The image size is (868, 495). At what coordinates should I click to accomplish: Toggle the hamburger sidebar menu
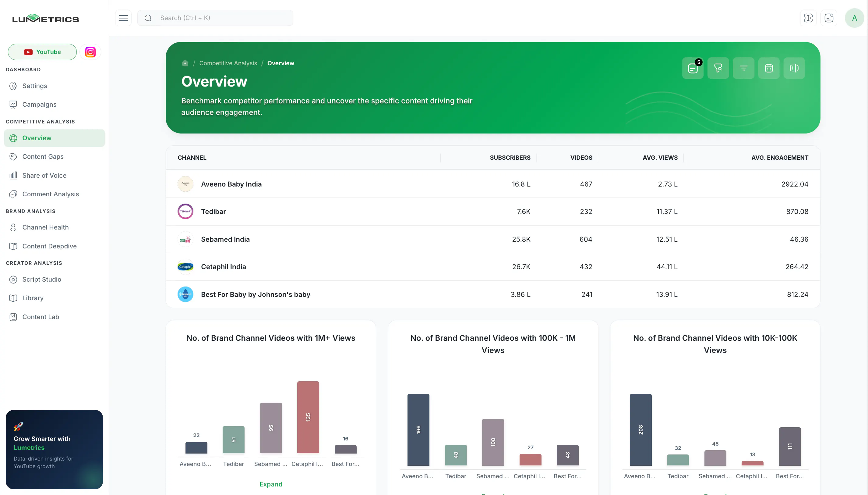pos(123,18)
